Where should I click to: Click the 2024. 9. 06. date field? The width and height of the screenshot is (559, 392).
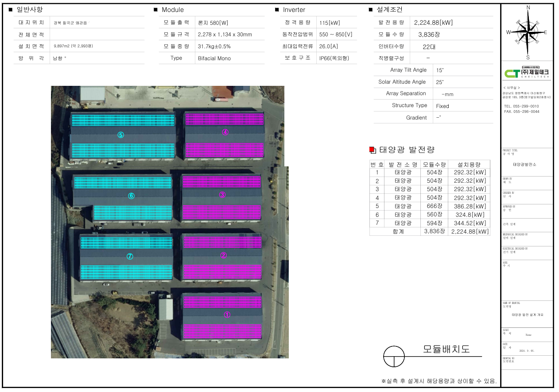[526, 350]
